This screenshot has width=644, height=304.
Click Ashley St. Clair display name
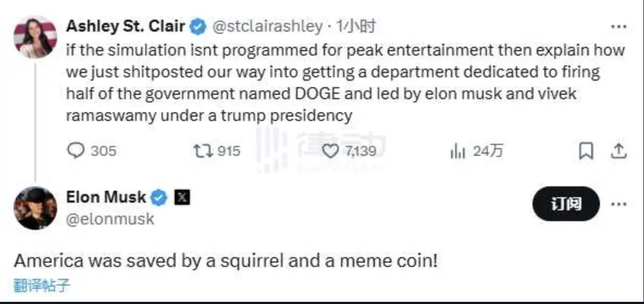(126, 26)
